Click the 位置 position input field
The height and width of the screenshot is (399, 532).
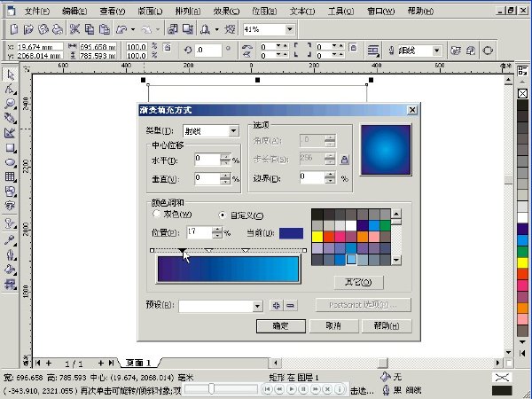pyautogui.click(x=199, y=232)
